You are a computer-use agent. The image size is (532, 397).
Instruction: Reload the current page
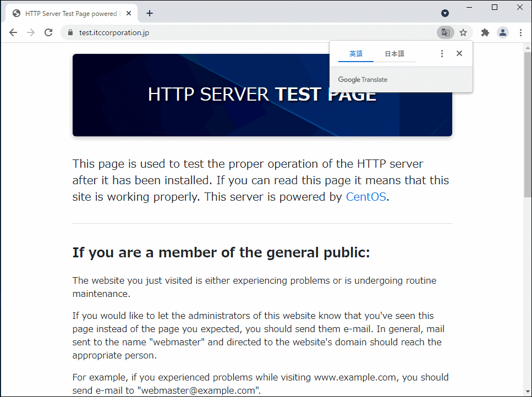tap(48, 32)
